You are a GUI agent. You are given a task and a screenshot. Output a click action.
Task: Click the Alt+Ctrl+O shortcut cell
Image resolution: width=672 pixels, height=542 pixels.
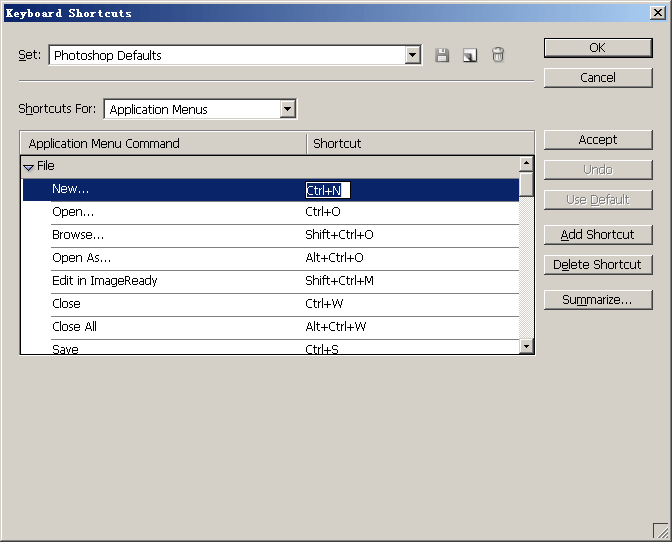click(334, 258)
